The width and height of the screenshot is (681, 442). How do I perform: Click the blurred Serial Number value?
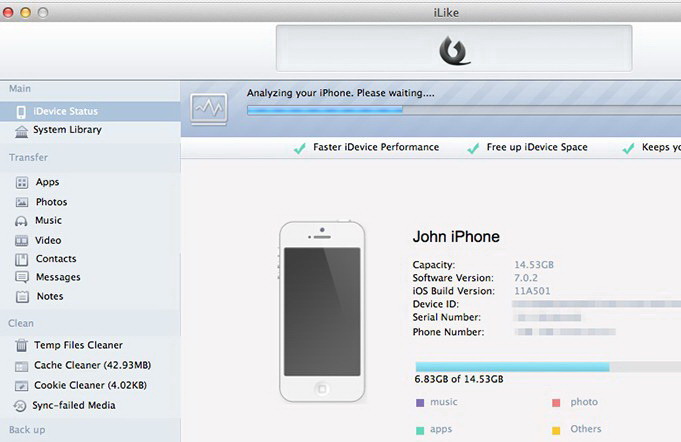[x=548, y=318]
